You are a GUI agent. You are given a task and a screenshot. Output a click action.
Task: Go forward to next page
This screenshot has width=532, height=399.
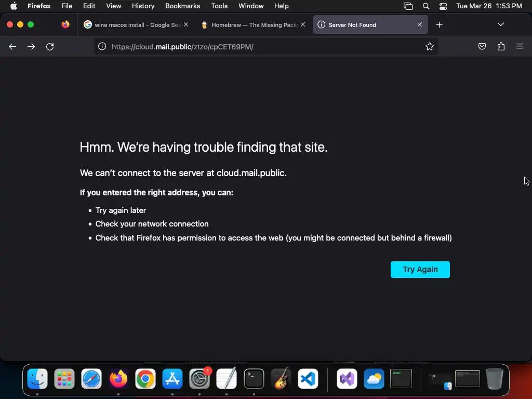point(31,46)
